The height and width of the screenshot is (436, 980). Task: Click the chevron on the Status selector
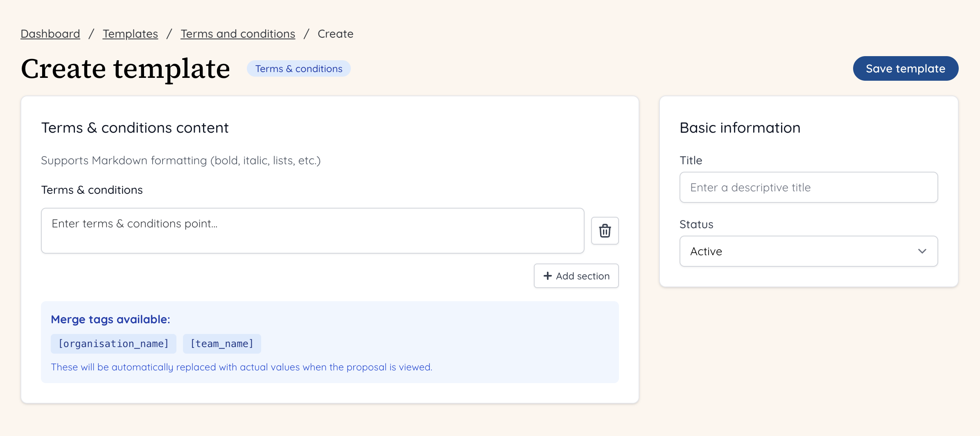(922, 251)
